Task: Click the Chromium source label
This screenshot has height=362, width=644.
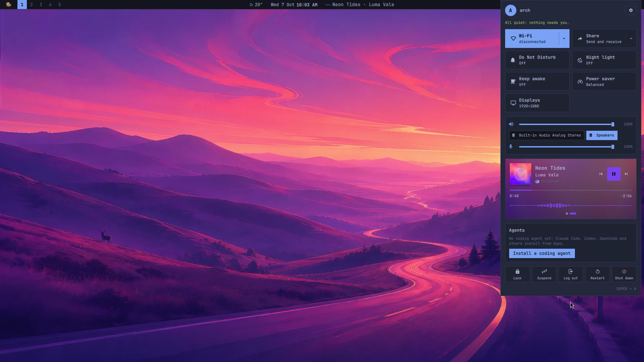Action: point(547,181)
